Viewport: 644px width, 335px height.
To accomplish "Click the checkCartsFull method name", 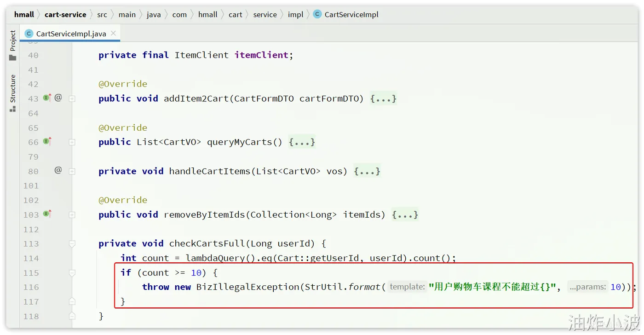I will (x=207, y=244).
